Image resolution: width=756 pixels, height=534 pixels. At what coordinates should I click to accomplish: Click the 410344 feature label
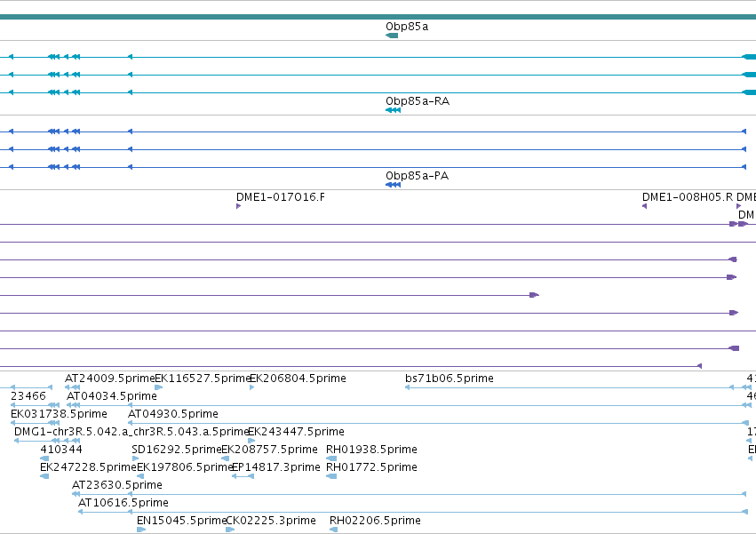61,450
